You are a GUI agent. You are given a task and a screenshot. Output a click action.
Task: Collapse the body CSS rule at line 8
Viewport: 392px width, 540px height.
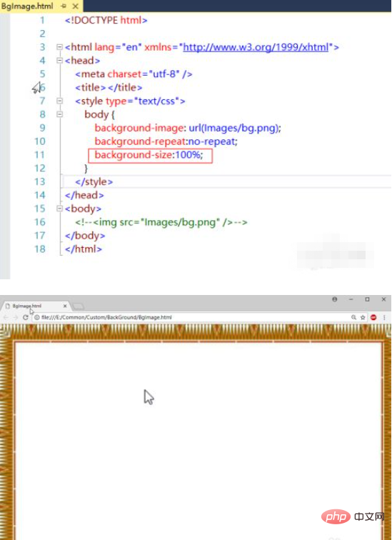coord(59,114)
